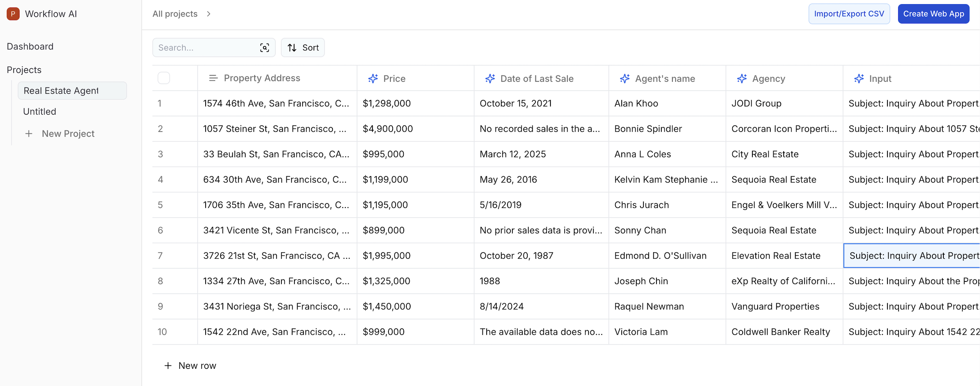Click the highlighted Input cell in row 7
Viewport: 980px width, 386px height.
tap(912, 255)
